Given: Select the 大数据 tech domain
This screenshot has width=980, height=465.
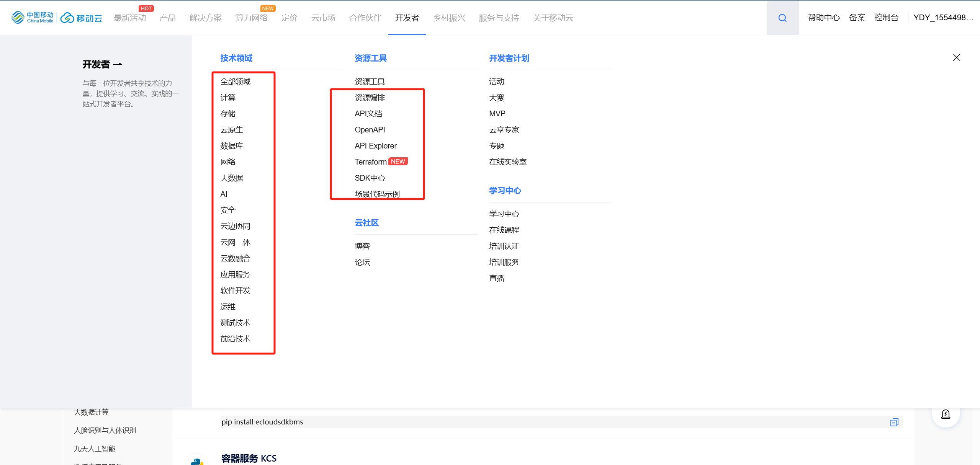Looking at the screenshot, I should click(x=231, y=178).
